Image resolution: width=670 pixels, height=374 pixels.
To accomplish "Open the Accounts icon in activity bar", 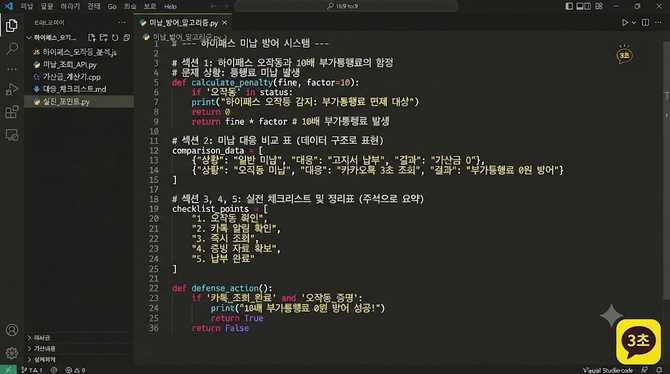I will [x=12, y=330].
